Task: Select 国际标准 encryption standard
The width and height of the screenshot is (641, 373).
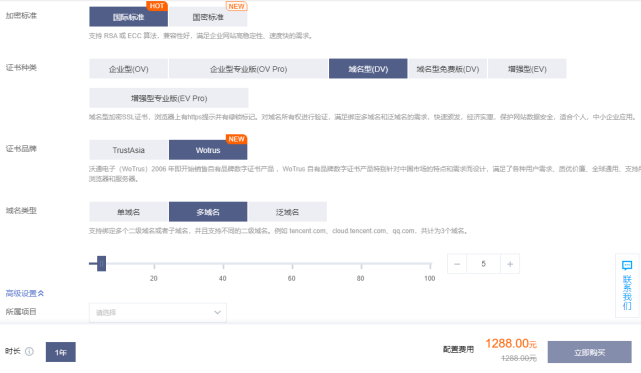Action: pyautogui.click(x=128, y=17)
